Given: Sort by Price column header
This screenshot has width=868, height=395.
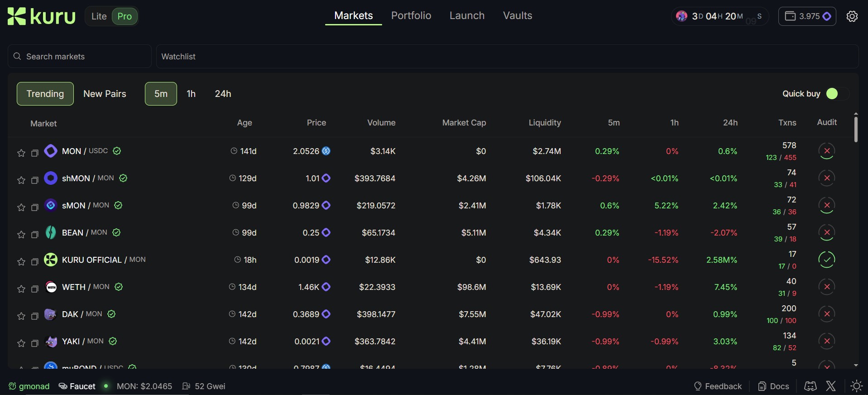Looking at the screenshot, I should 316,123.
